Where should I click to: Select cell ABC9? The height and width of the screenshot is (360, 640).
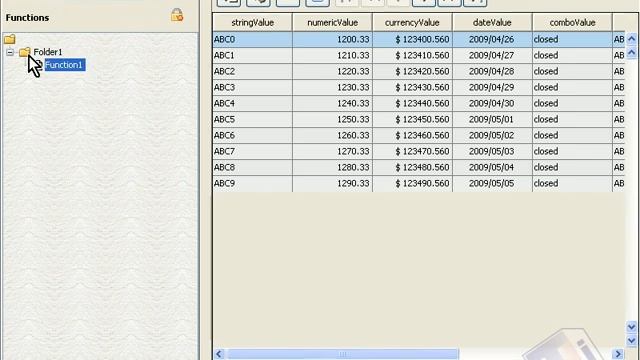[252, 183]
